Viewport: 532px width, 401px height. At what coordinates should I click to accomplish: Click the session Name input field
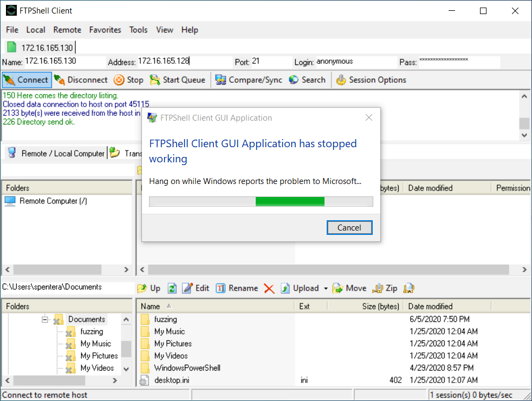64,61
